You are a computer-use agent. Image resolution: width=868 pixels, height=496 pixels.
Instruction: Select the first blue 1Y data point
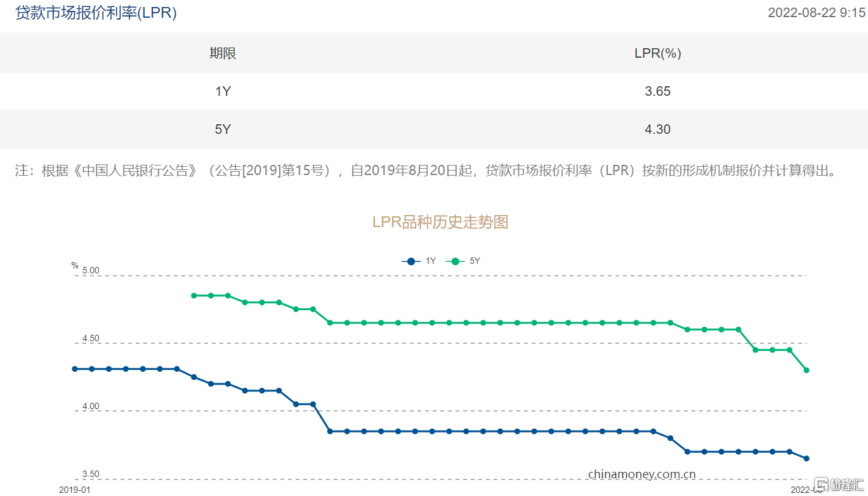point(75,369)
